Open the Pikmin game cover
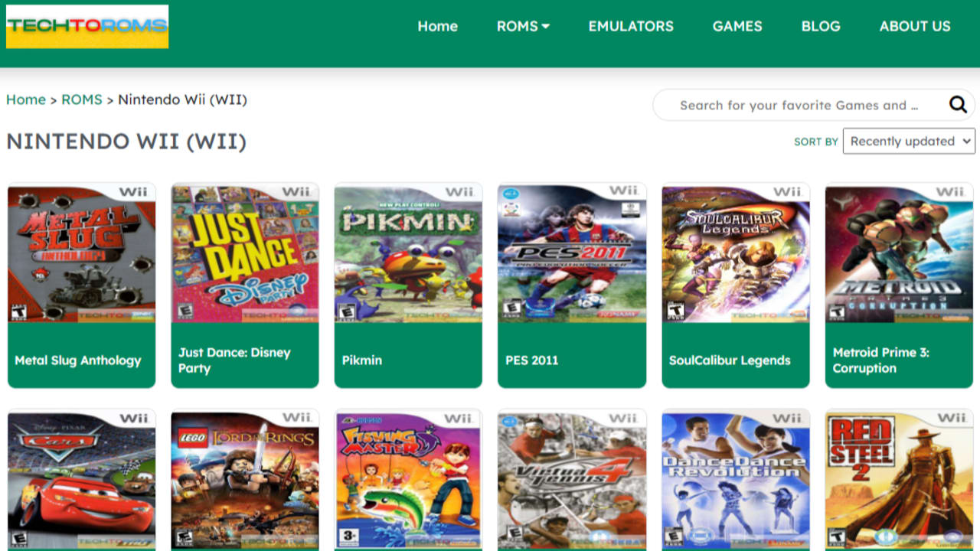 pos(408,253)
